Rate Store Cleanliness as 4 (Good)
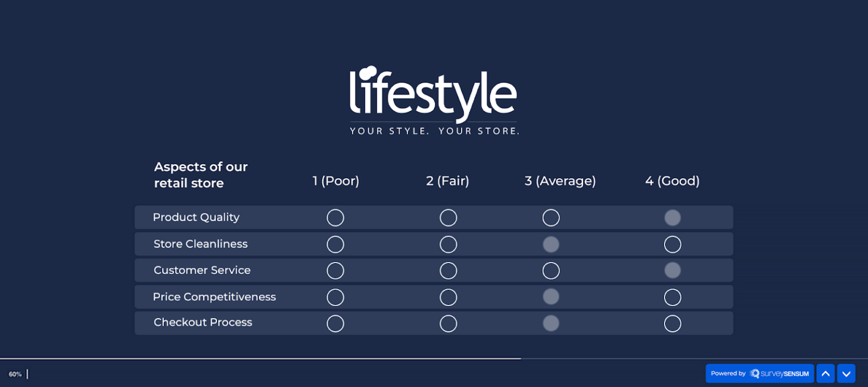868x387 pixels. pos(672,244)
